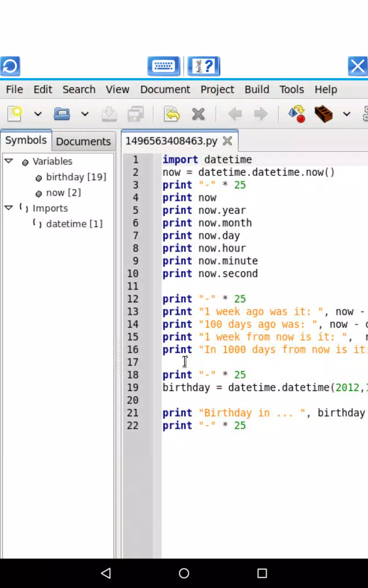Open the Search menu
This screenshot has width=368, height=588.
(79, 90)
